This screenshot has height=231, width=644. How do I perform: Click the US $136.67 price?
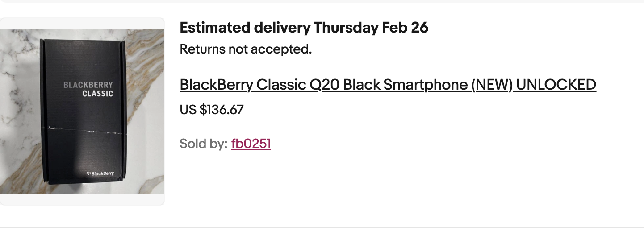(x=212, y=110)
